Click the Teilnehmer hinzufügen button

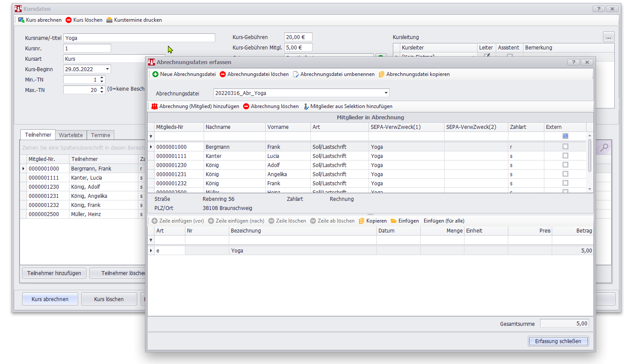click(54, 273)
